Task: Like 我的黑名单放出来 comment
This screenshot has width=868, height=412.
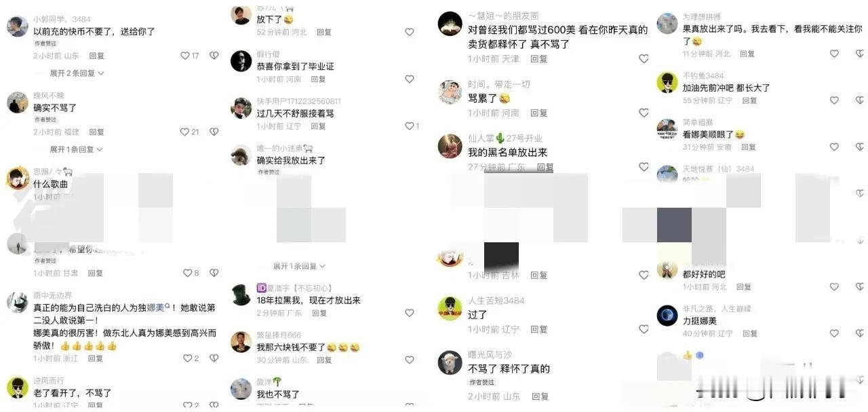Action: coord(644,167)
